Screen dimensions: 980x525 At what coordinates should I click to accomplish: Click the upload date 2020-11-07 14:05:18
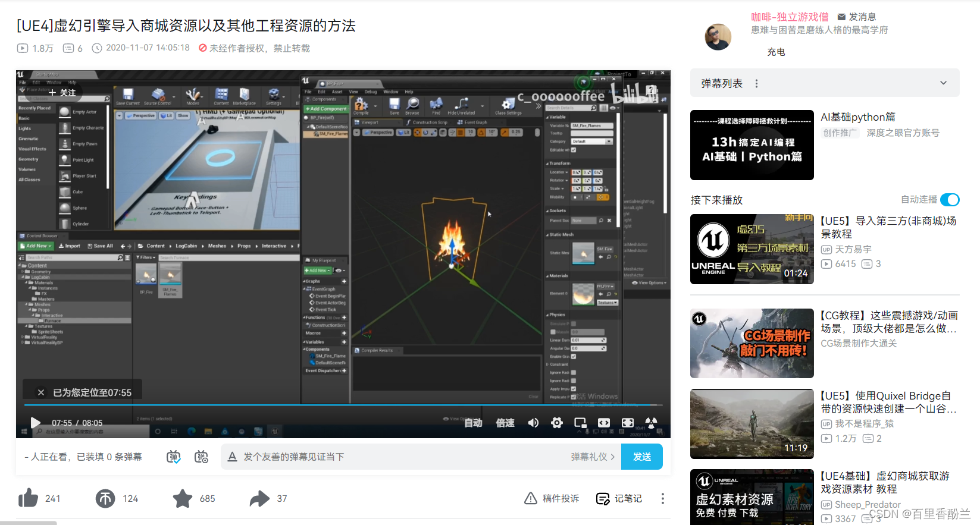[148, 48]
